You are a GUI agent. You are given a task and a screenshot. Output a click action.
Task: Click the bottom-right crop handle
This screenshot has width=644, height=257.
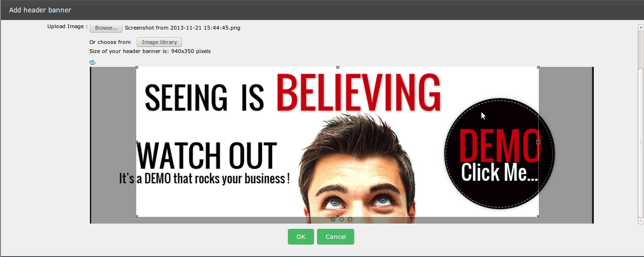[539, 216]
